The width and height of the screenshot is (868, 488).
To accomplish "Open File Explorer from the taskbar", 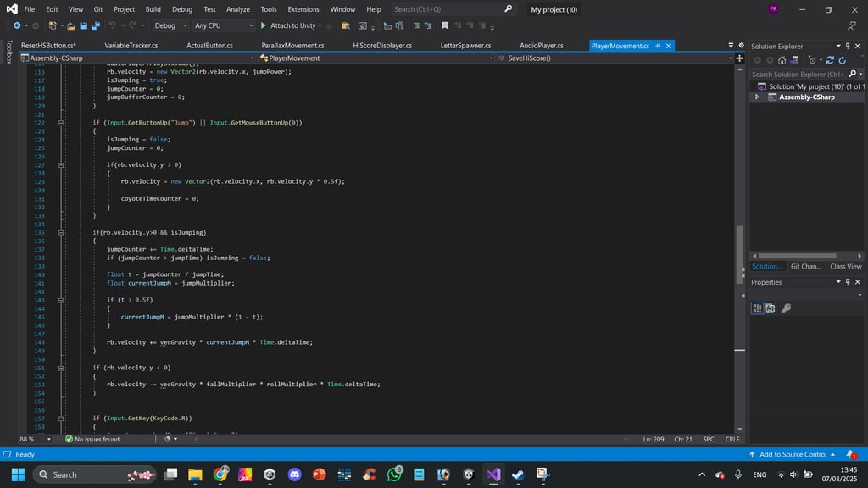I will 195,474.
